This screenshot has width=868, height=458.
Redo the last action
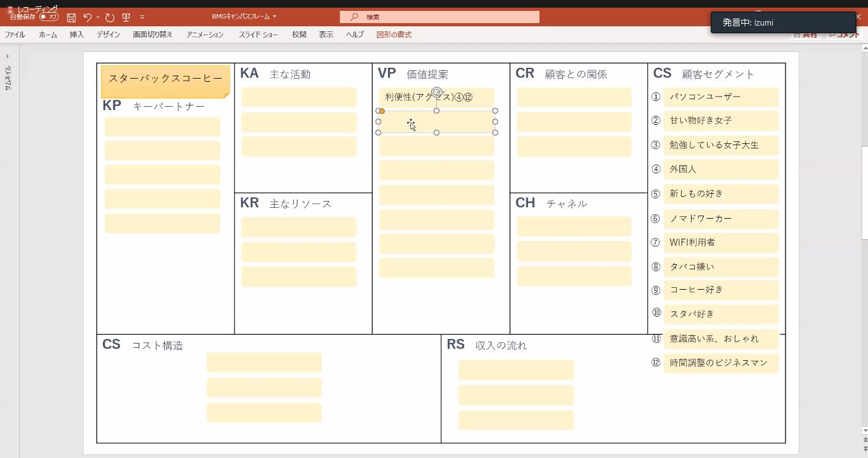click(109, 17)
